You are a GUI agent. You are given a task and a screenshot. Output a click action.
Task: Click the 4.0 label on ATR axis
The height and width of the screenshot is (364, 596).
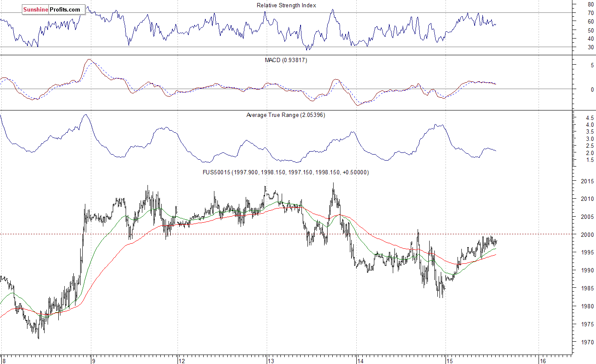coord(590,125)
